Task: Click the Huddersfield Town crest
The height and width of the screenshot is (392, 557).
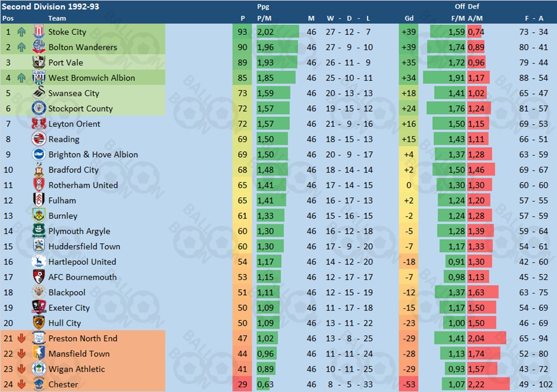Action: point(39,246)
